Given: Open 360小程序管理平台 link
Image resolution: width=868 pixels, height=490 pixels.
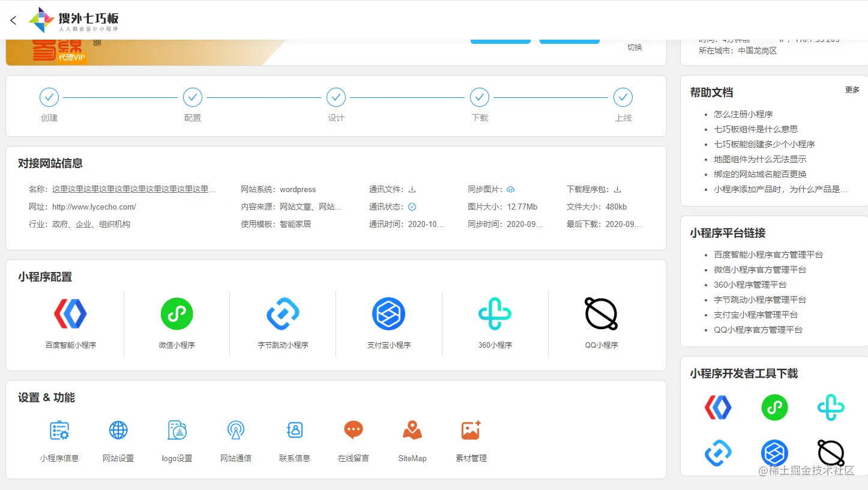Looking at the screenshot, I should coord(750,285).
